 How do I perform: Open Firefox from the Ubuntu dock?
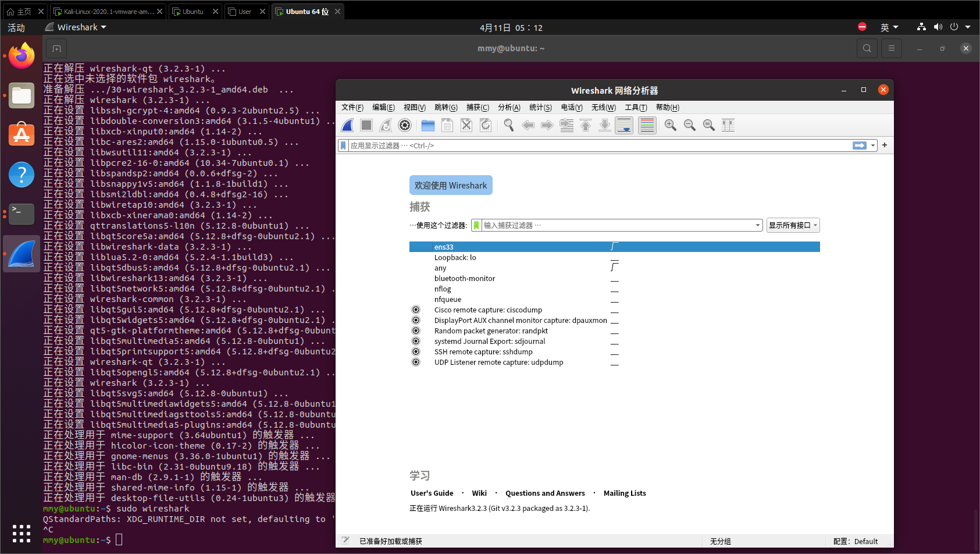click(x=22, y=56)
